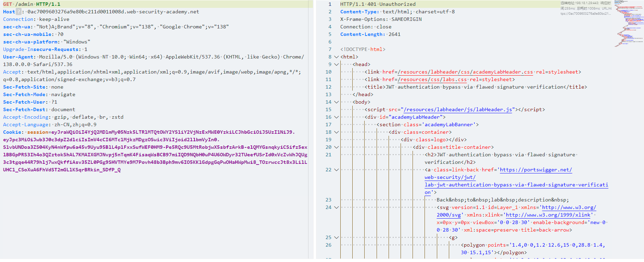644x262 pixels.
Task: Click Sec-Fetch-User: ?1 header
Action: [x=30, y=102]
